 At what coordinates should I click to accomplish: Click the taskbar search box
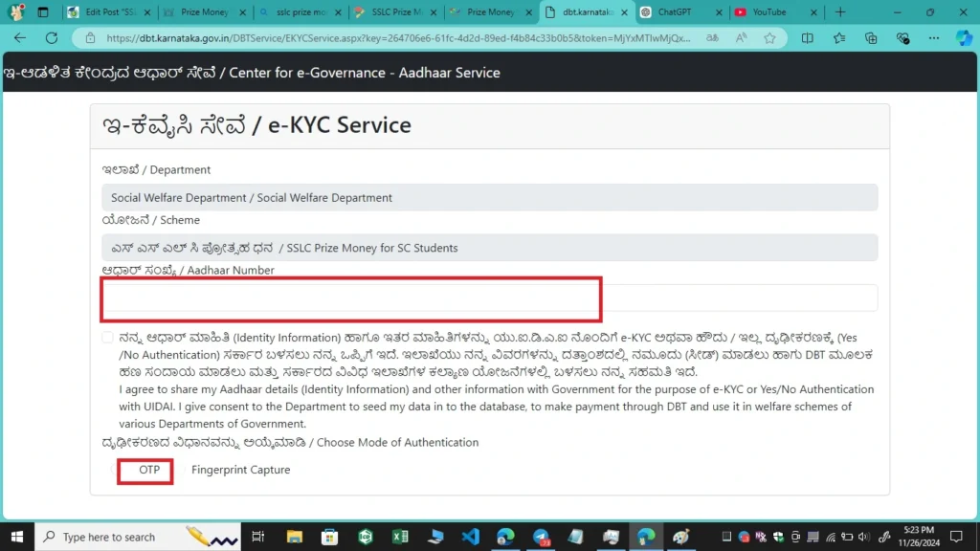pyautogui.click(x=138, y=537)
